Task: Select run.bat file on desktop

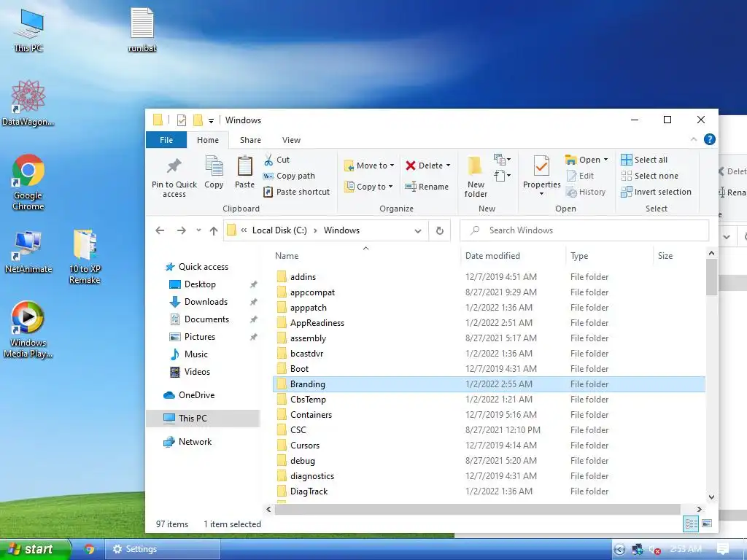Action: [x=142, y=29]
